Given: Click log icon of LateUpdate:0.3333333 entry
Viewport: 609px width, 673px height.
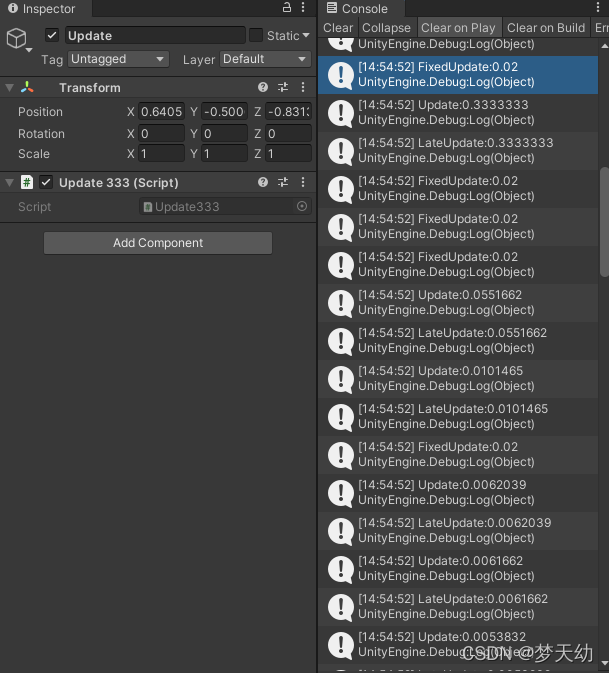Looking at the screenshot, I should tap(341, 151).
